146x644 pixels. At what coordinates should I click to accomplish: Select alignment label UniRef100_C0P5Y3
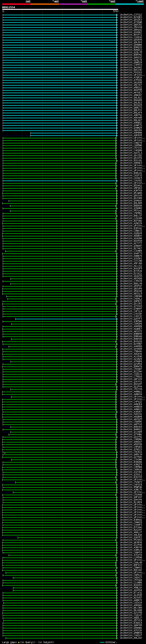pyautogui.click(x=131, y=65)
